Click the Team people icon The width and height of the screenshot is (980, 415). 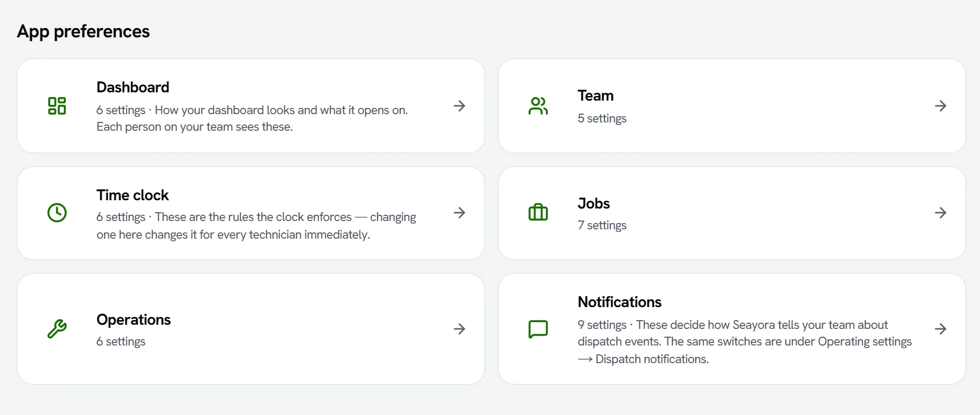pos(538,106)
